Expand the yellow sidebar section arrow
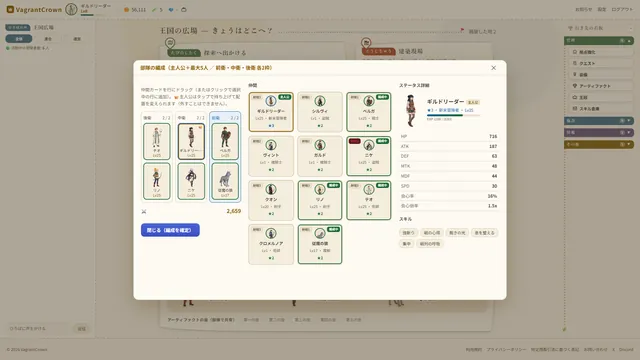 coord(629,144)
